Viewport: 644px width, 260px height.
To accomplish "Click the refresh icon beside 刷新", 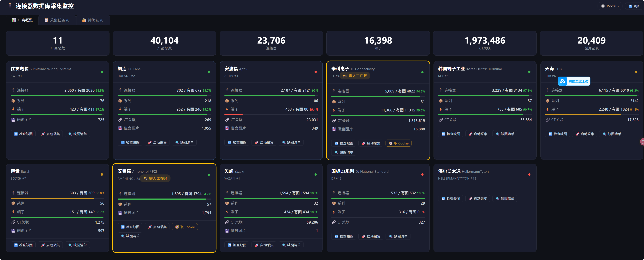I will coord(630,6).
